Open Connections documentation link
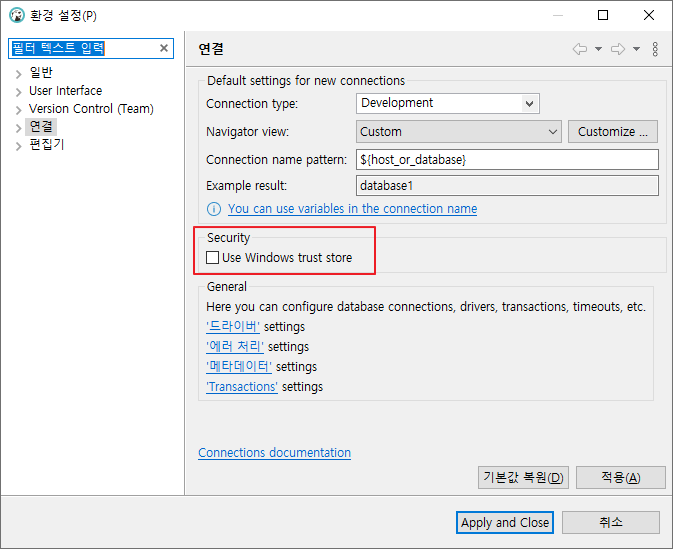 [x=274, y=453]
